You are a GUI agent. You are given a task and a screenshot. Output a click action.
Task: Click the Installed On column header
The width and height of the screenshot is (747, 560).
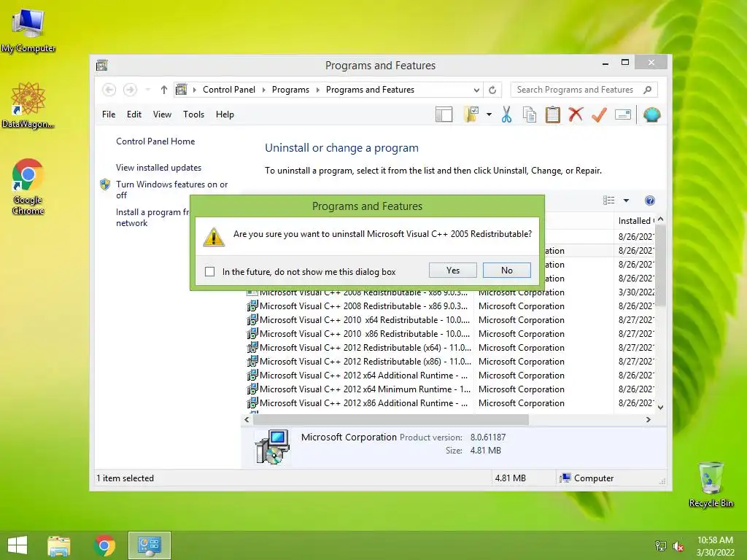coord(636,220)
